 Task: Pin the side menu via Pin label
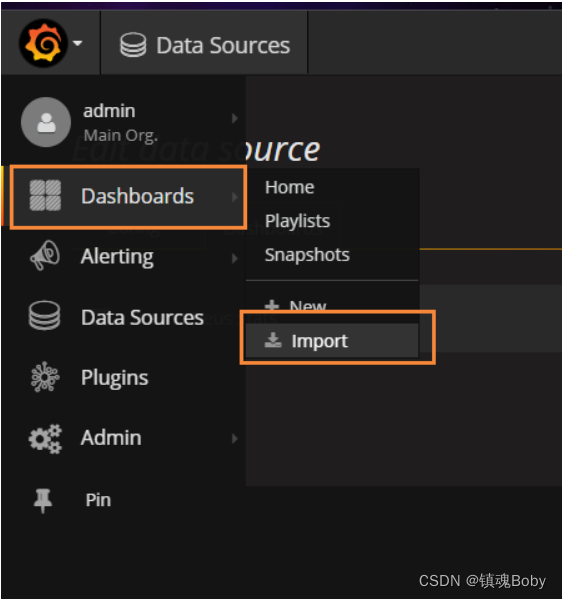click(98, 500)
